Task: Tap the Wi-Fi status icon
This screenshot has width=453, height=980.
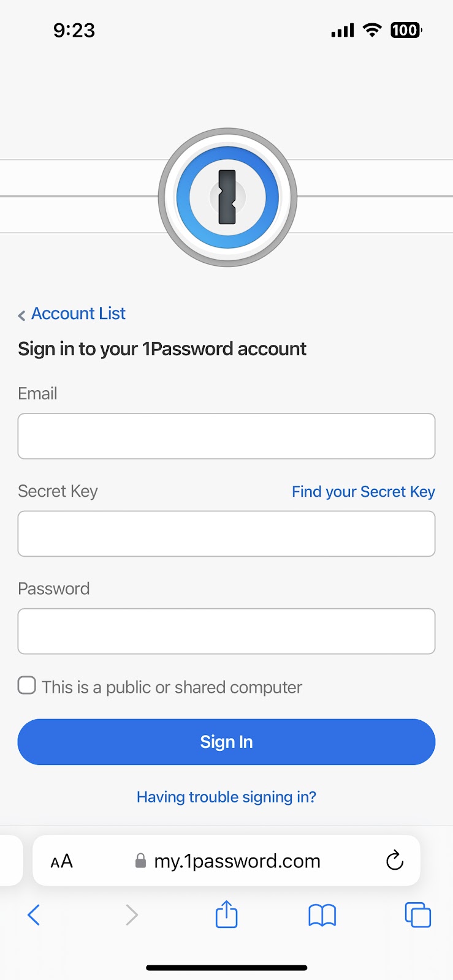Action: click(372, 30)
